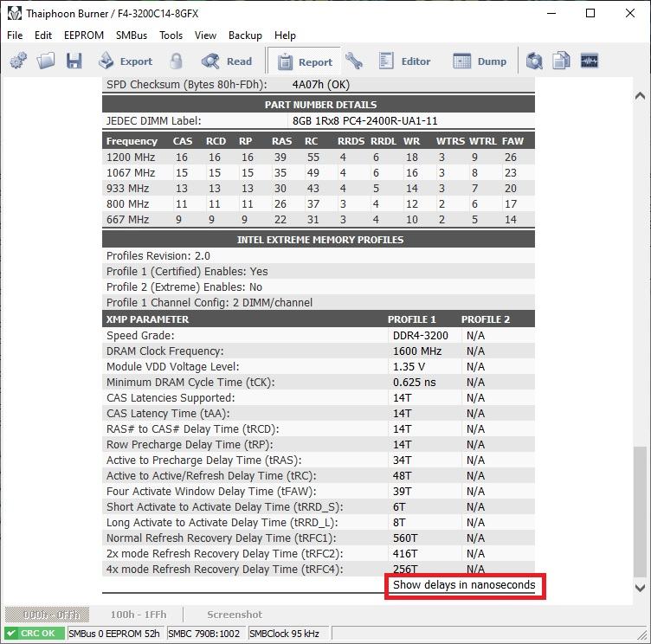
Task: Click the copy documents toolbar icon
Action: point(561,61)
